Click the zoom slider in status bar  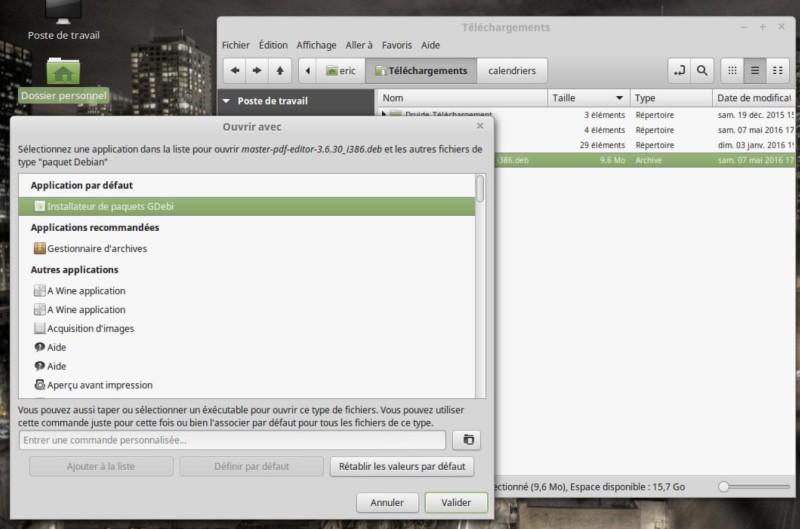tap(724, 486)
